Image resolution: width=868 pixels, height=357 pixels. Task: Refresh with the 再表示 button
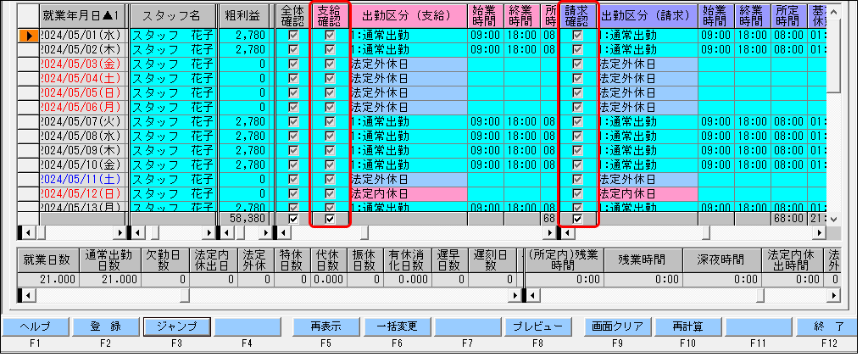(325, 326)
